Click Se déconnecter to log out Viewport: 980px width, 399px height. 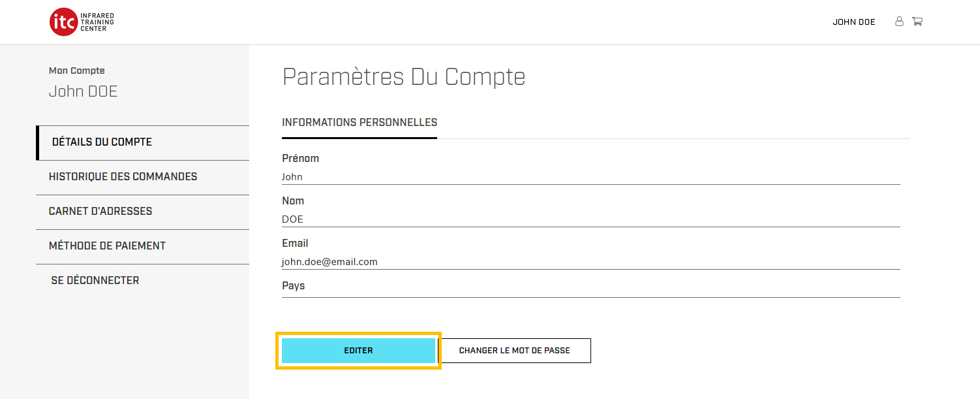pos(95,281)
